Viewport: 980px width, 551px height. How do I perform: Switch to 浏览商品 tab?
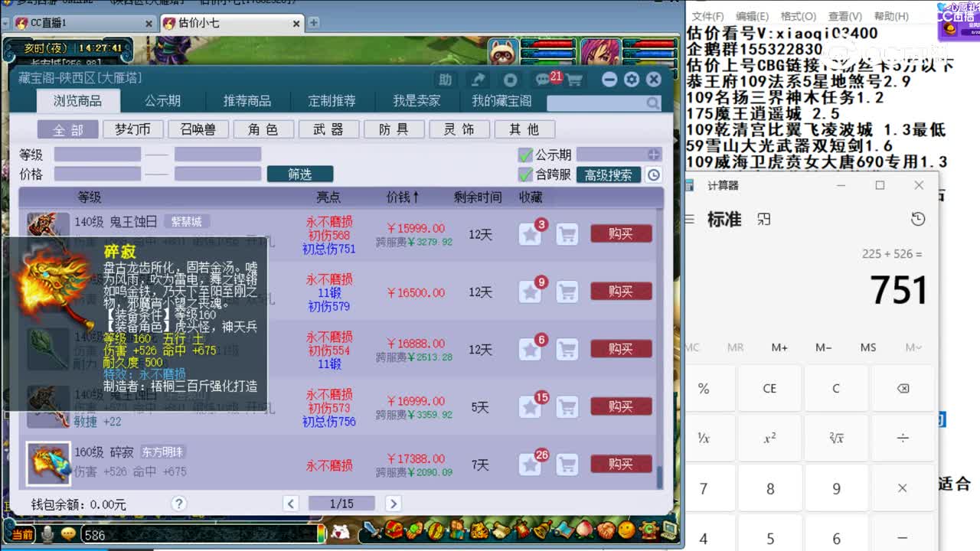[x=77, y=101]
